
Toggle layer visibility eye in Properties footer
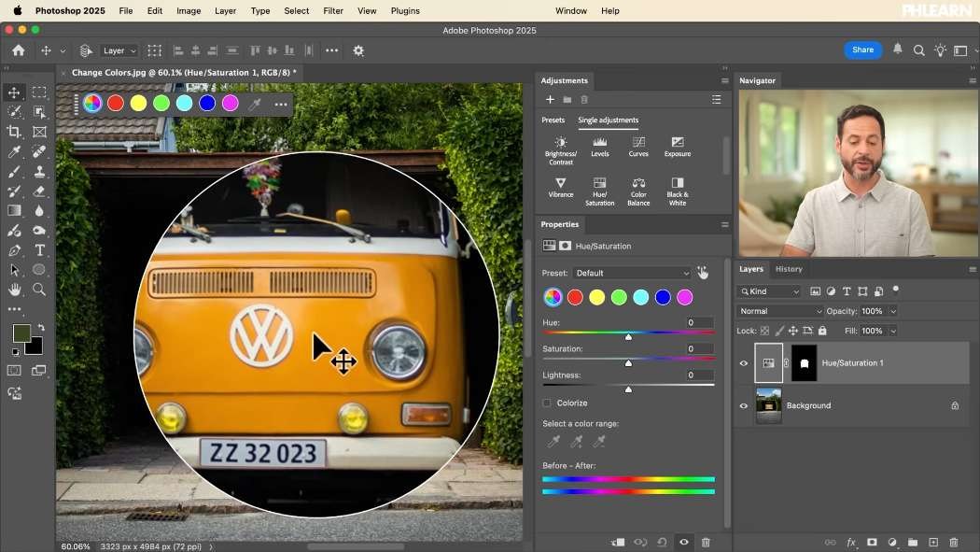684,543
